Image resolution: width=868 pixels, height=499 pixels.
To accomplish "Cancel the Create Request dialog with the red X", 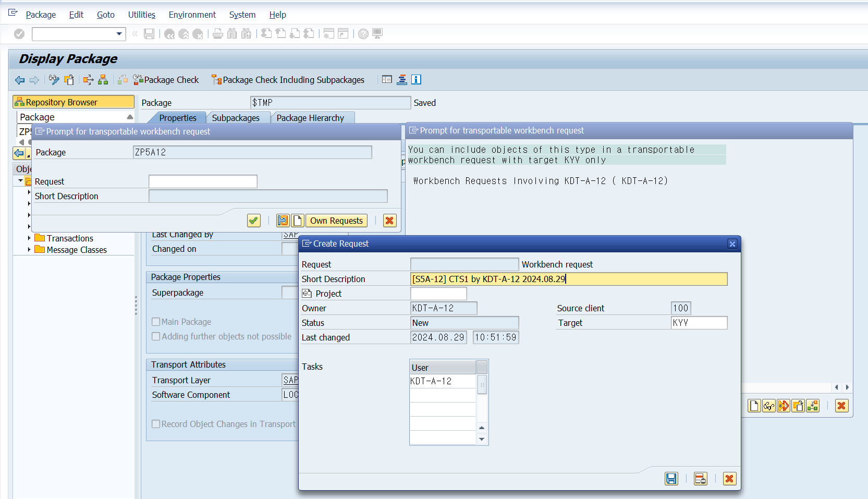I will coord(730,479).
